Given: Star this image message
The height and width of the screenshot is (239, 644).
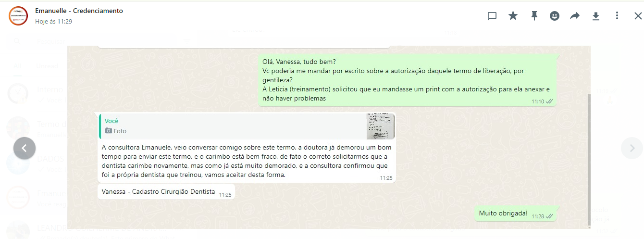Looking at the screenshot, I should point(513,16).
